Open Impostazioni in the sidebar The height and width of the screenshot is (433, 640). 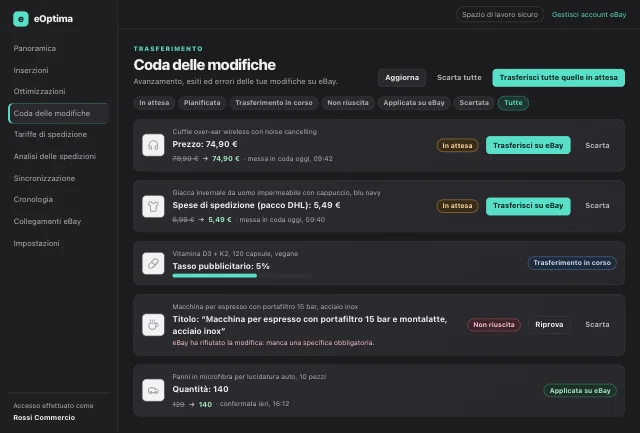point(36,244)
